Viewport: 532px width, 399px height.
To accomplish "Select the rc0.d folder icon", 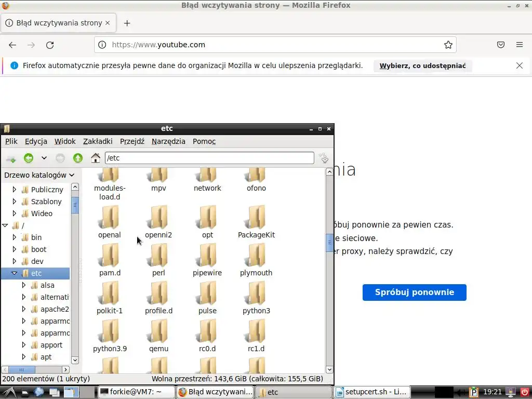I will (x=207, y=331).
